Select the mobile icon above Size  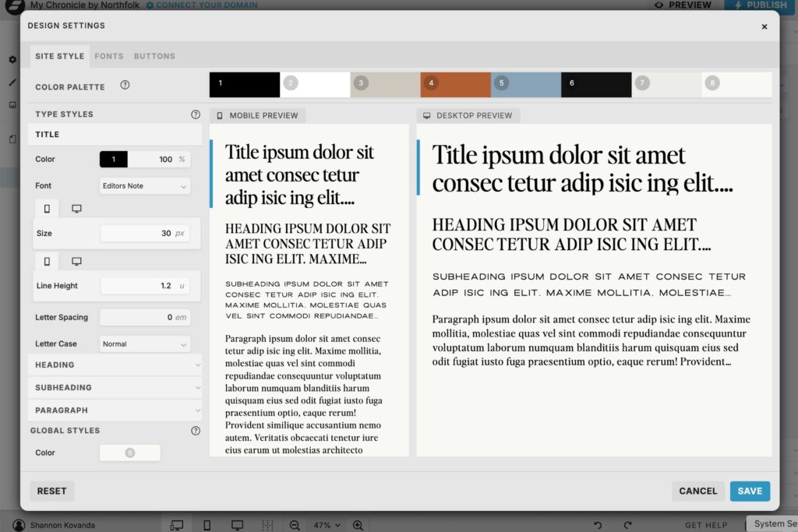click(x=47, y=209)
